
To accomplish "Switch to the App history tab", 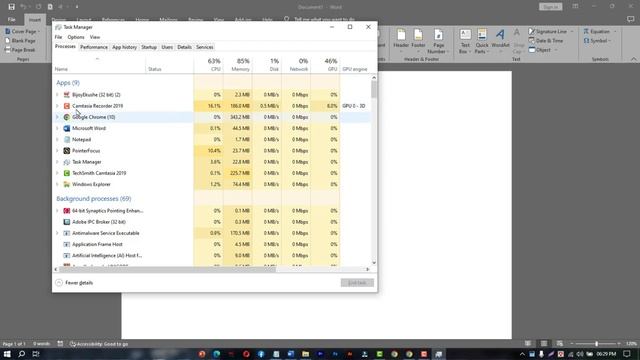I will click(124, 47).
